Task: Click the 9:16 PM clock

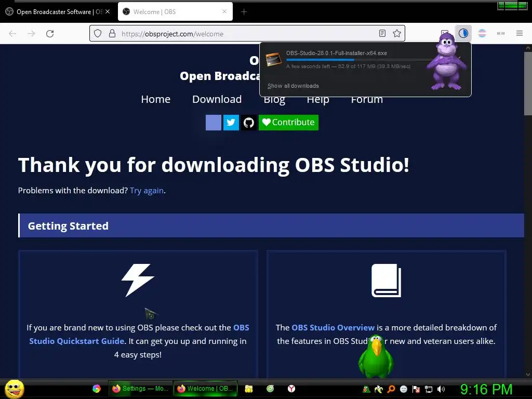Action: point(486,389)
